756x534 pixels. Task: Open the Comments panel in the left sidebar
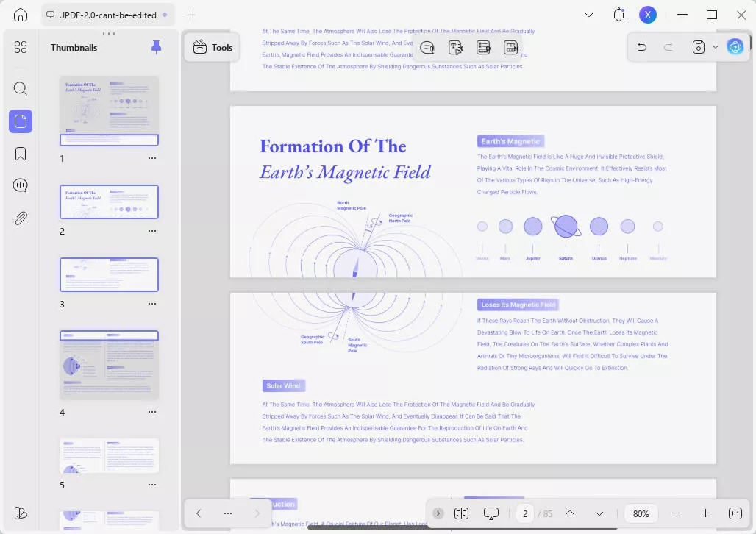pyautogui.click(x=21, y=185)
